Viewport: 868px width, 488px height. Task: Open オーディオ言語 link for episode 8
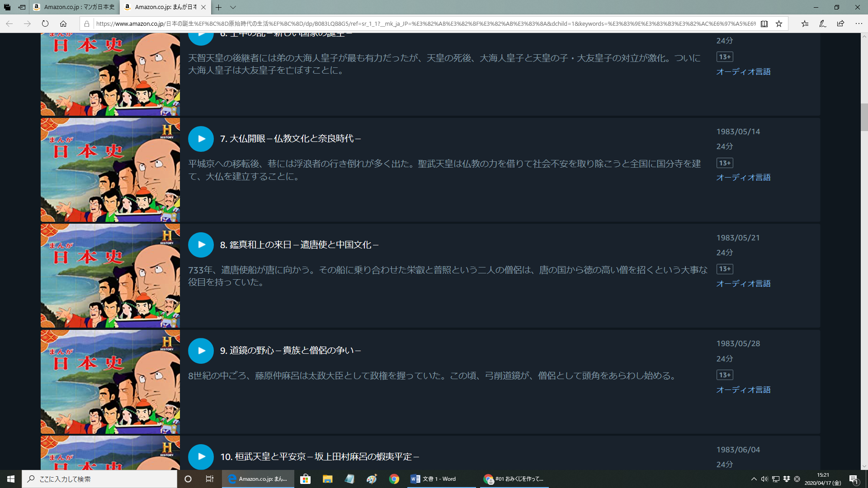tap(743, 284)
